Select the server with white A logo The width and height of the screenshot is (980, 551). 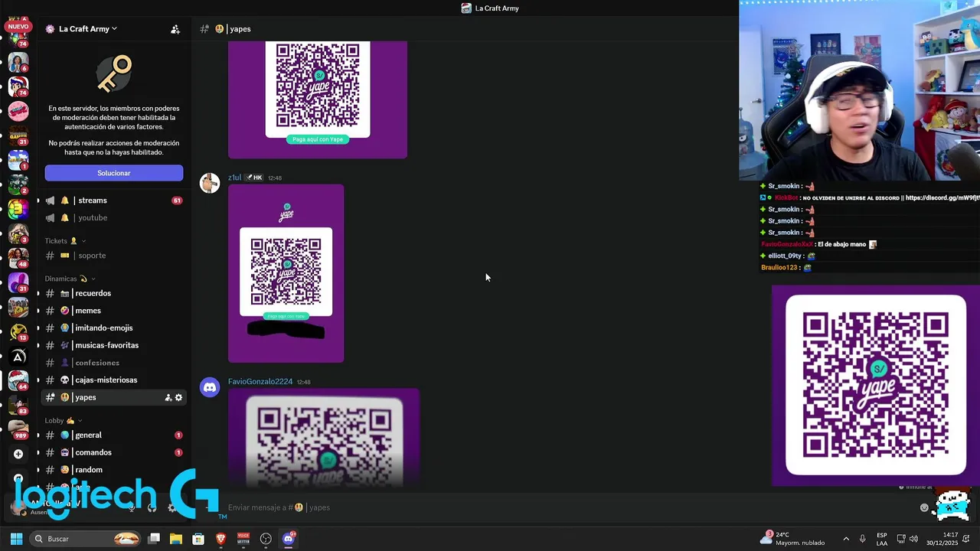(18, 356)
